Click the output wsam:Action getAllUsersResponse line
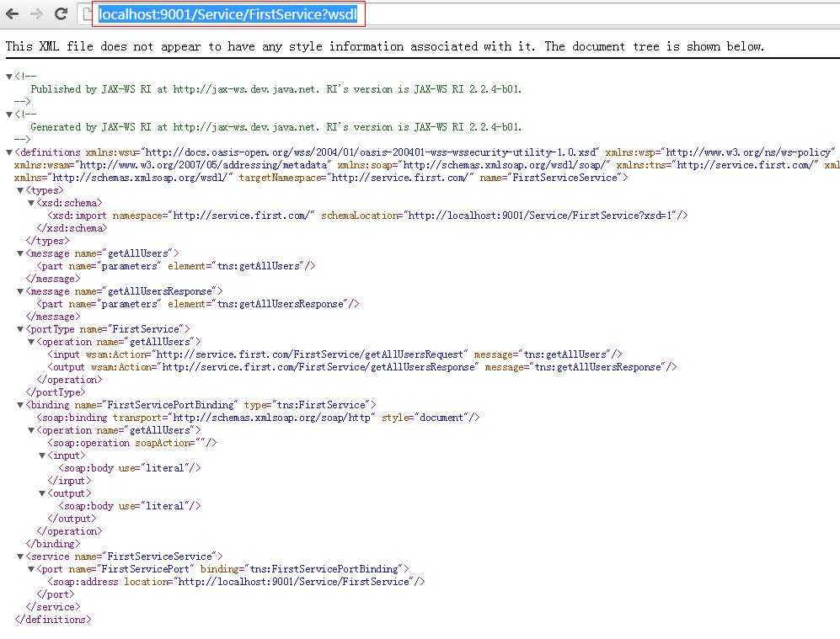 362,367
